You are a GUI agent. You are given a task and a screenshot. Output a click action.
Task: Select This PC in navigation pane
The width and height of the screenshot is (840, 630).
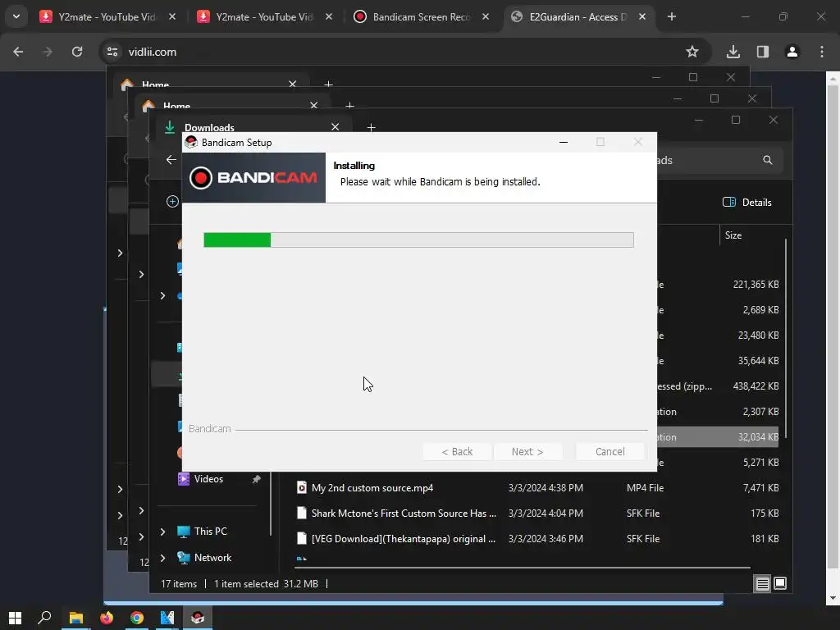pyautogui.click(x=211, y=532)
